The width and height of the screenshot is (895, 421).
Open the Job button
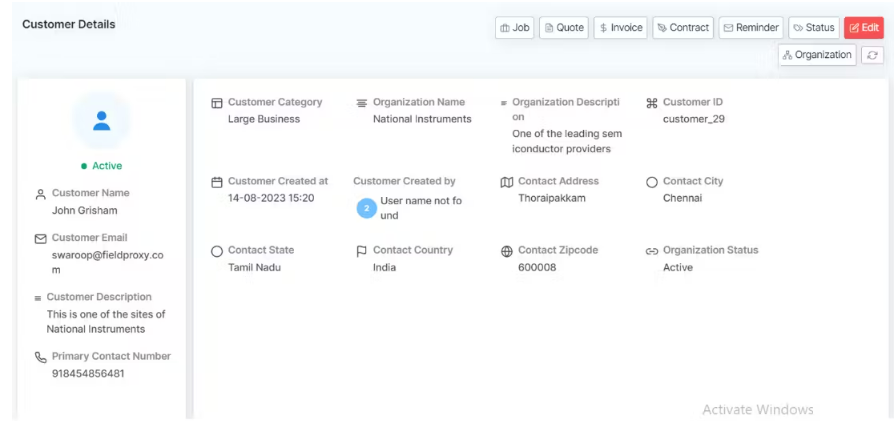click(515, 28)
